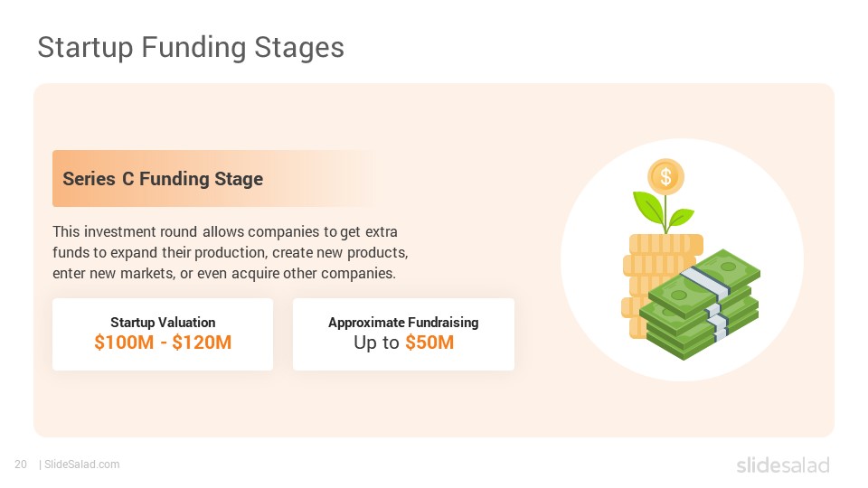This screenshot has height=488, width=868.
Task: Select the Series C Funding Stage heading
Action: tap(163, 179)
